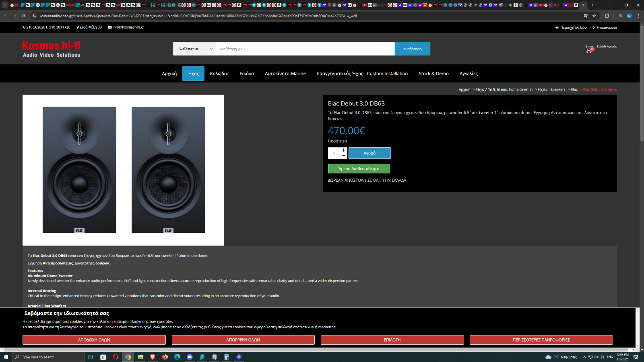The height and width of the screenshot is (362, 644).
Task: Click the quantity input field
Action: [334, 153]
